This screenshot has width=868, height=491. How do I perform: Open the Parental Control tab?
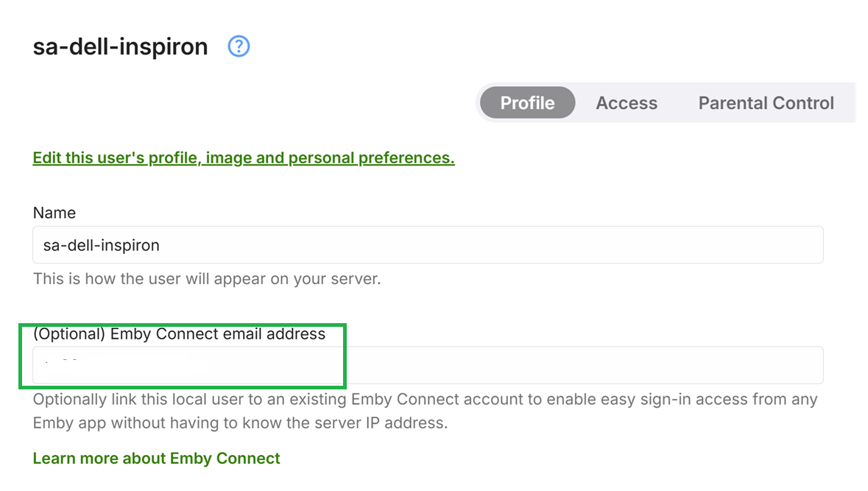(766, 103)
